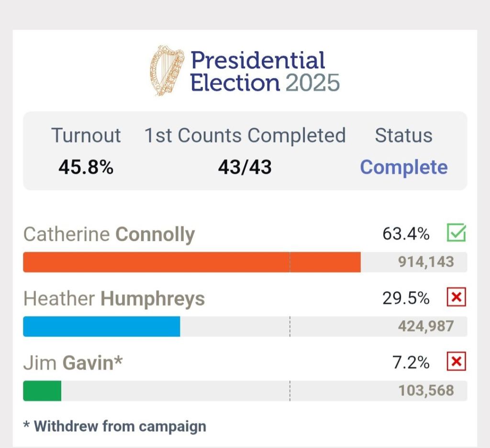Click the green elected checkmark beside Connolly

456,233
